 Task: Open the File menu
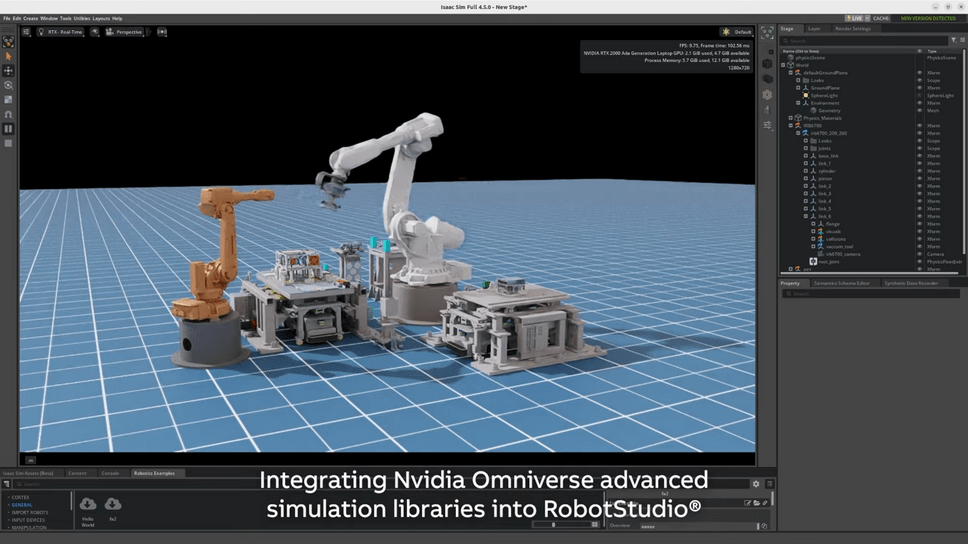click(7, 19)
